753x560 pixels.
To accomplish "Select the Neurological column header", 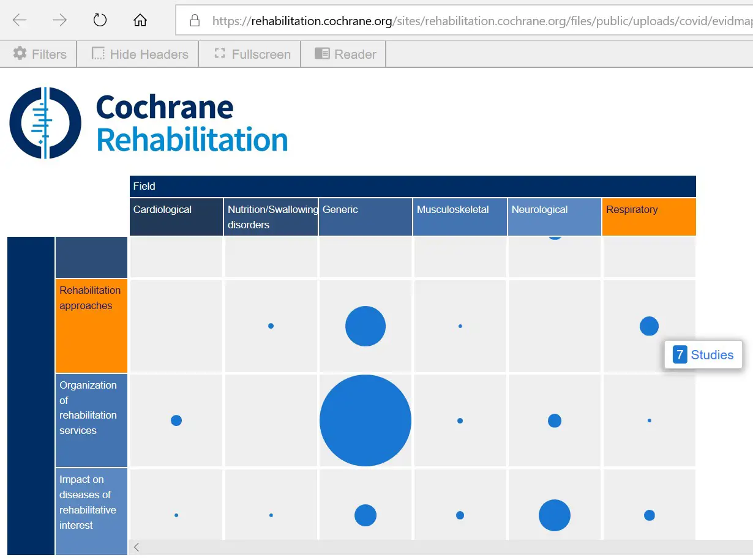I will 553,217.
